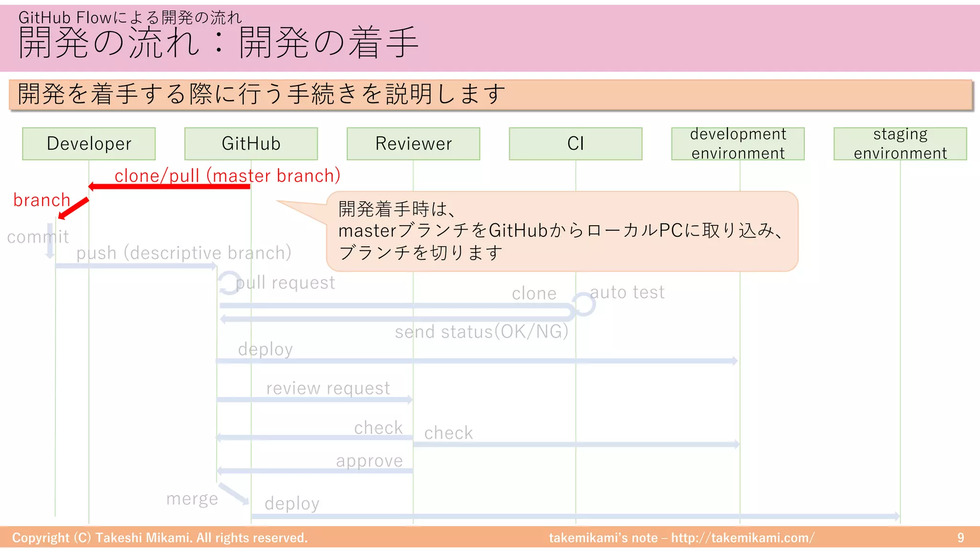
Task: Click the 'approve' label
Action: pos(369,461)
